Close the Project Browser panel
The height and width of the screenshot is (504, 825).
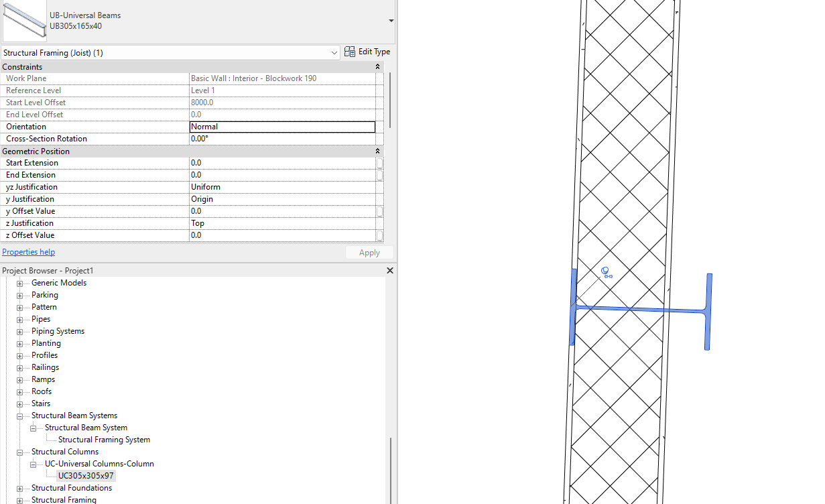click(389, 270)
